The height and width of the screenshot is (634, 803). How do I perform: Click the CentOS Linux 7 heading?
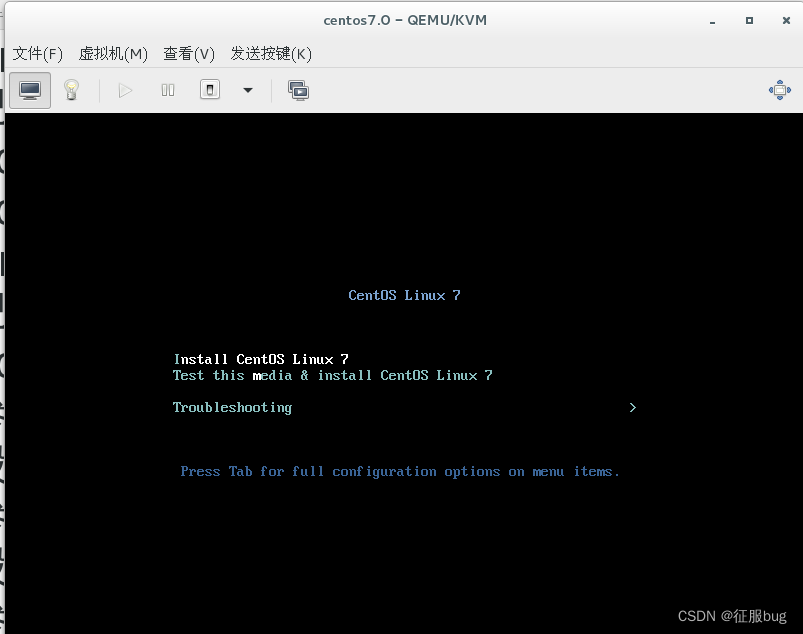pos(405,295)
